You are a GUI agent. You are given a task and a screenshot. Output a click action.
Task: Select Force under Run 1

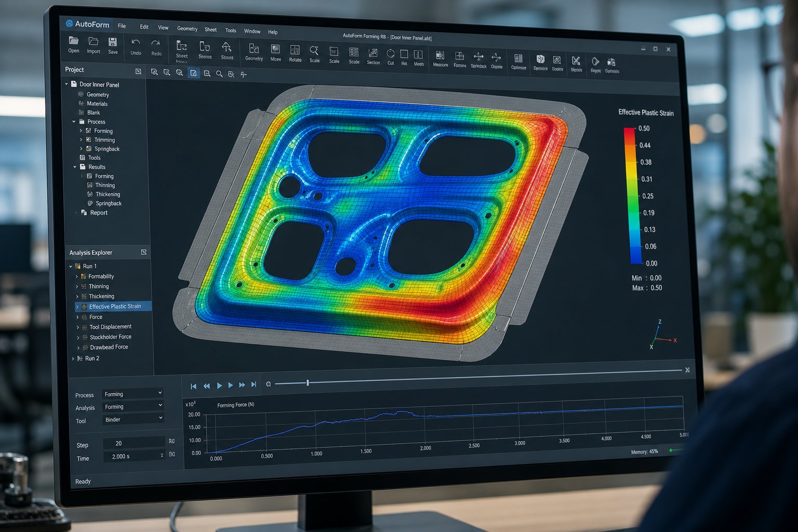point(96,317)
